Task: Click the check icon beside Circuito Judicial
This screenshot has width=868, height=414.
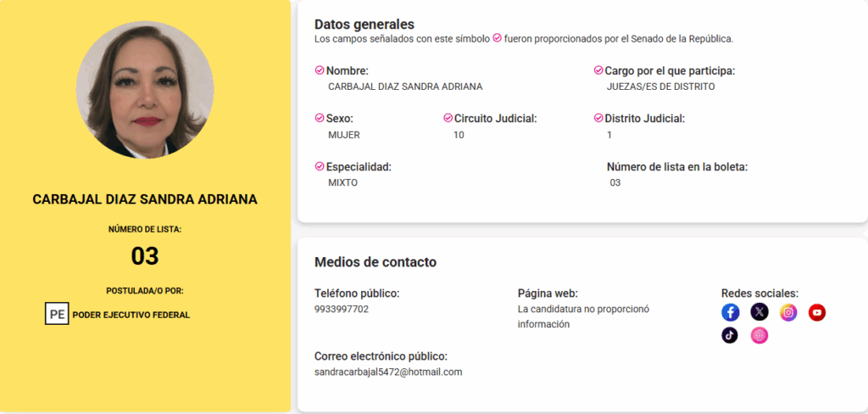Action: [448, 118]
